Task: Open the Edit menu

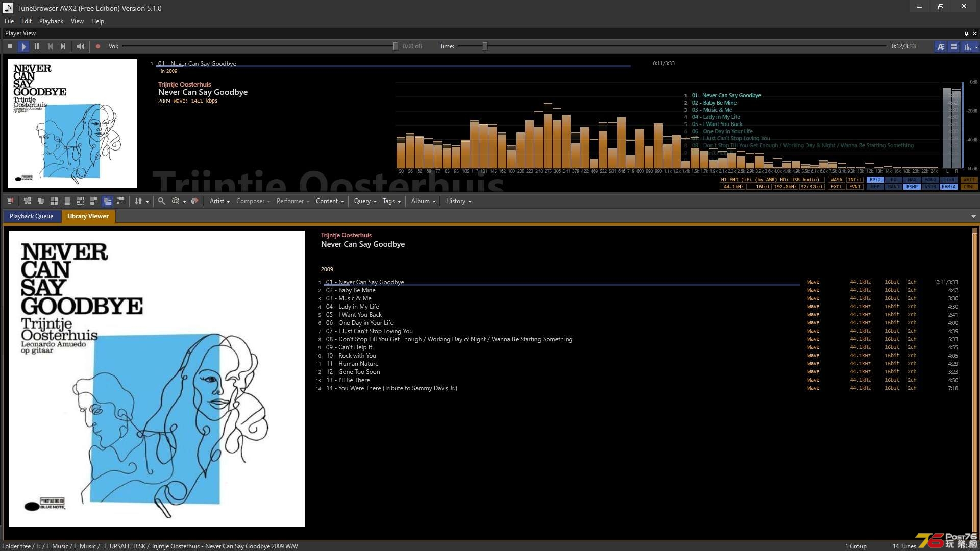Action: (27, 21)
